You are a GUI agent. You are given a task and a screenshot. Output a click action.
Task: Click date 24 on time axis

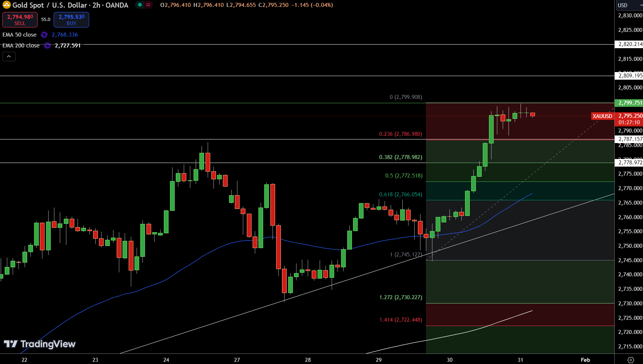tap(166, 360)
